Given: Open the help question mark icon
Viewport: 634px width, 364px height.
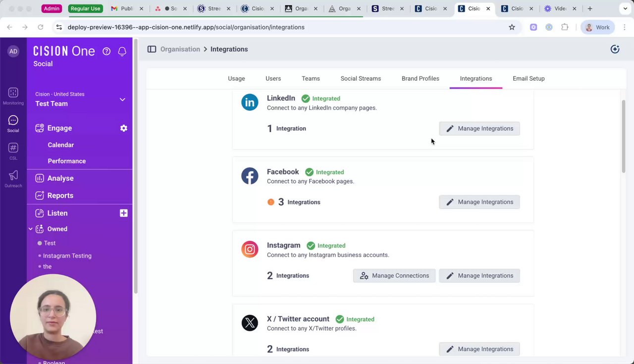Looking at the screenshot, I should (106, 51).
